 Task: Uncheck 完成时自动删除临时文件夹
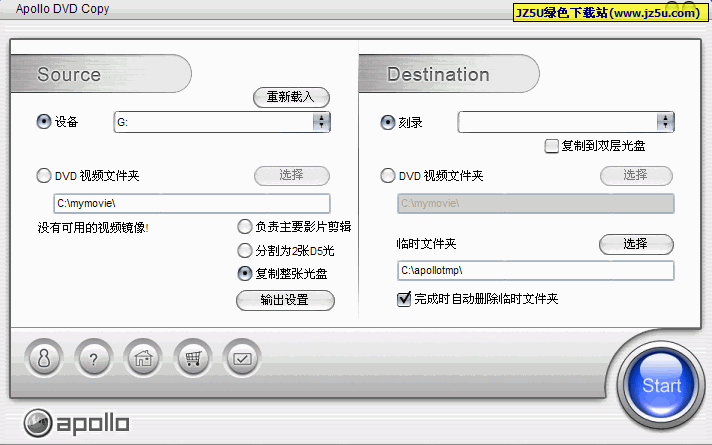click(x=404, y=299)
